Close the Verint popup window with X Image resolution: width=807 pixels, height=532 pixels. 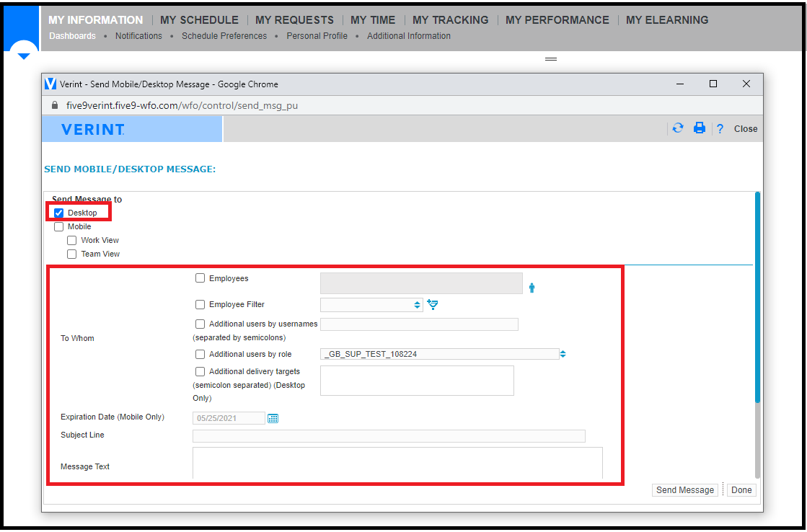tap(746, 84)
